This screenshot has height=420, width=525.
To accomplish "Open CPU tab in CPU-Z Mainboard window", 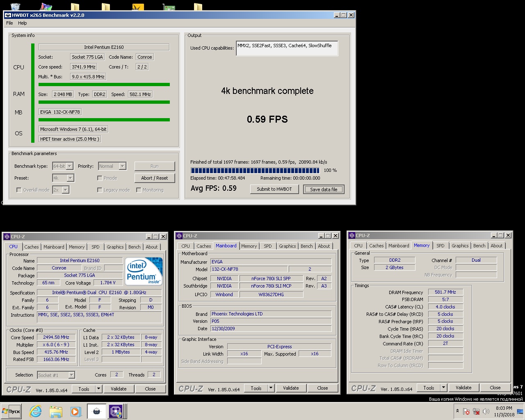I will click(x=186, y=246).
